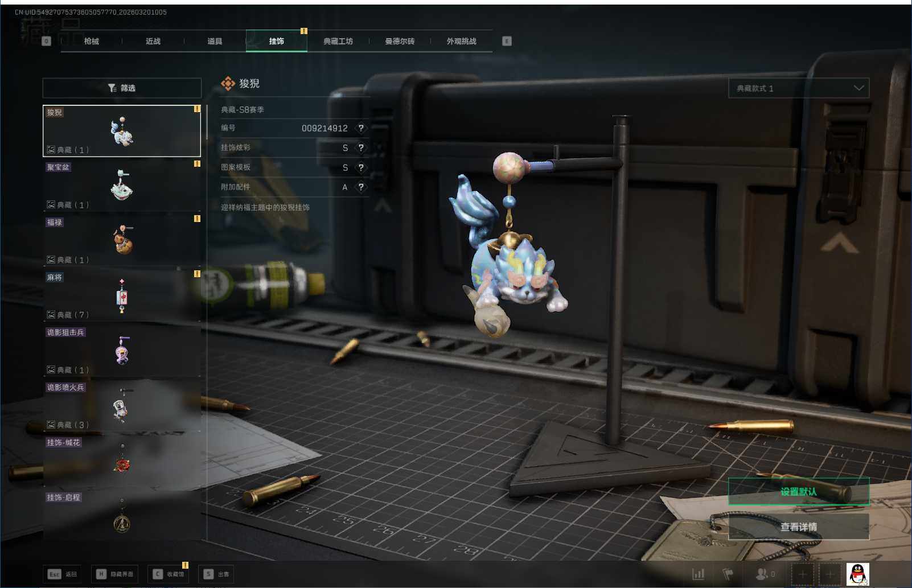912x588 pixels.
Task: Click the 典藏-S8赛季 text
Action: (243, 109)
